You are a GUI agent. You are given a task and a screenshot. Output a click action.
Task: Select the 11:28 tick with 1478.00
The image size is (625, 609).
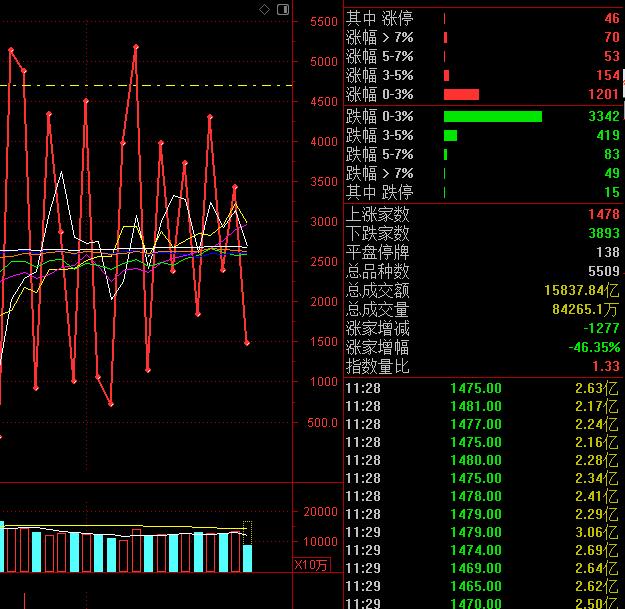[x=483, y=496]
